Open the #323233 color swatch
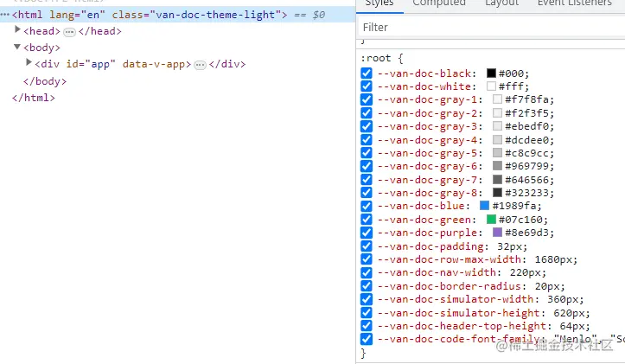Viewport: 625px width, 364px height. coord(497,193)
